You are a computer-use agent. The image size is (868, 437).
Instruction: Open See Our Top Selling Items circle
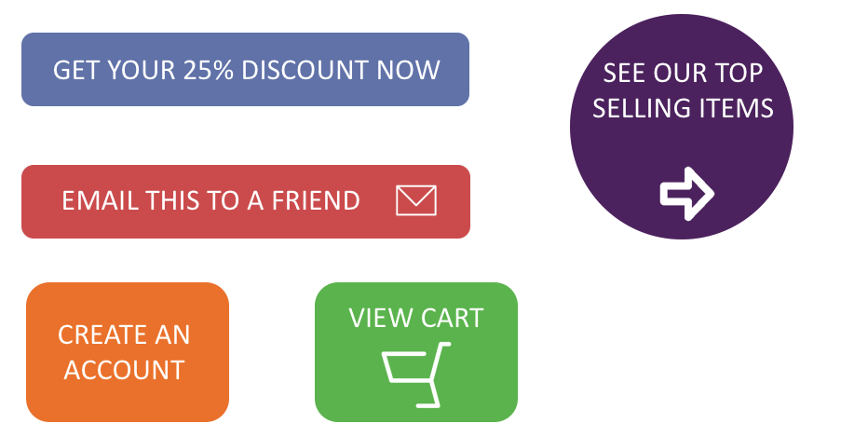[x=682, y=127]
